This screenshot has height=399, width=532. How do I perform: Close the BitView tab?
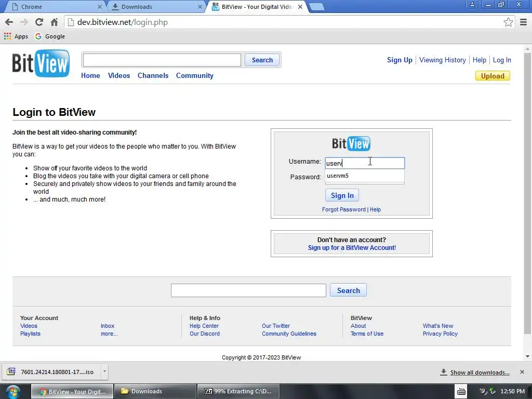[x=300, y=7]
